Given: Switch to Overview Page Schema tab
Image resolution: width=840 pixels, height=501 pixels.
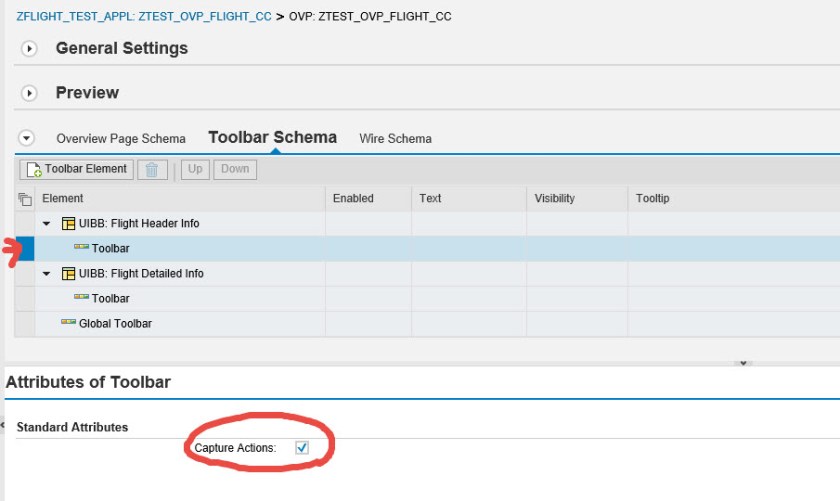Looking at the screenshot, I should 121,139.
